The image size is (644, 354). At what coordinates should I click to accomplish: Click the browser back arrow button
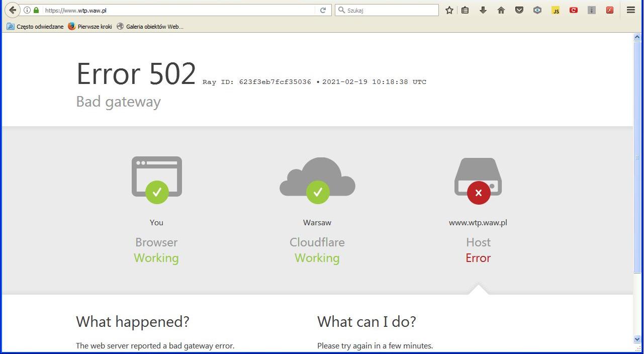point(13,10)
